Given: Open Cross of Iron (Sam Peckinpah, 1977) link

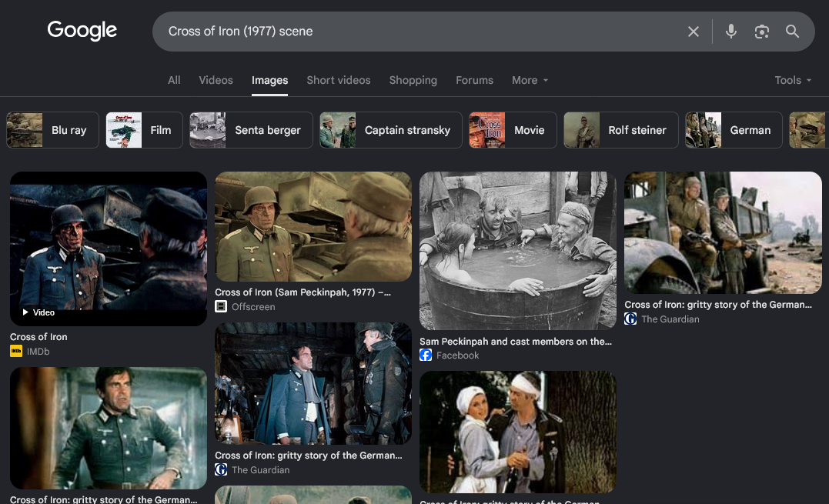Looking at the screenshot, I should pyautogui.click(x=303, y=292).
